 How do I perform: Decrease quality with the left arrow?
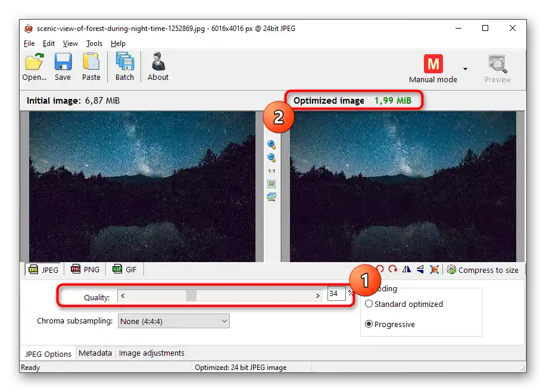(x=123, y=296)
